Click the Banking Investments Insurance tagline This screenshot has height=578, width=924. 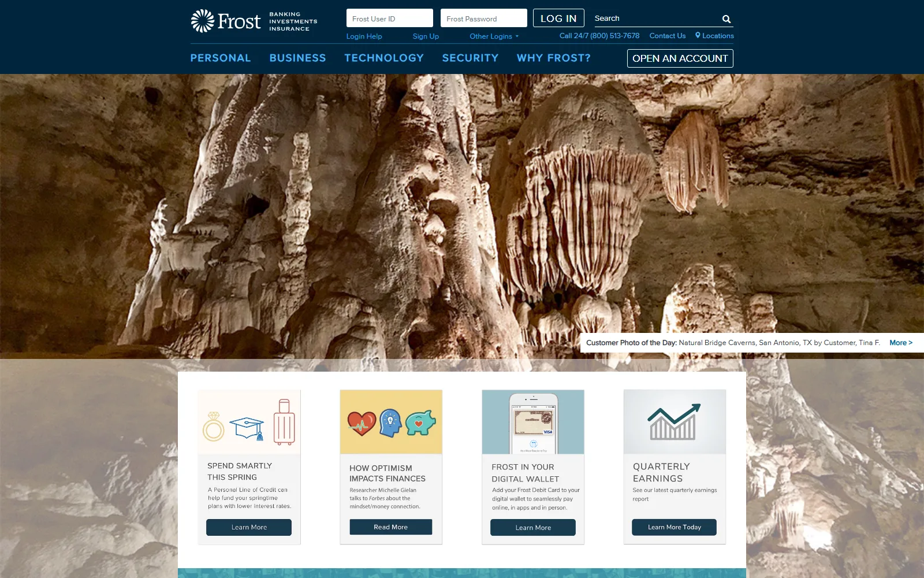(x=293, y=21)
